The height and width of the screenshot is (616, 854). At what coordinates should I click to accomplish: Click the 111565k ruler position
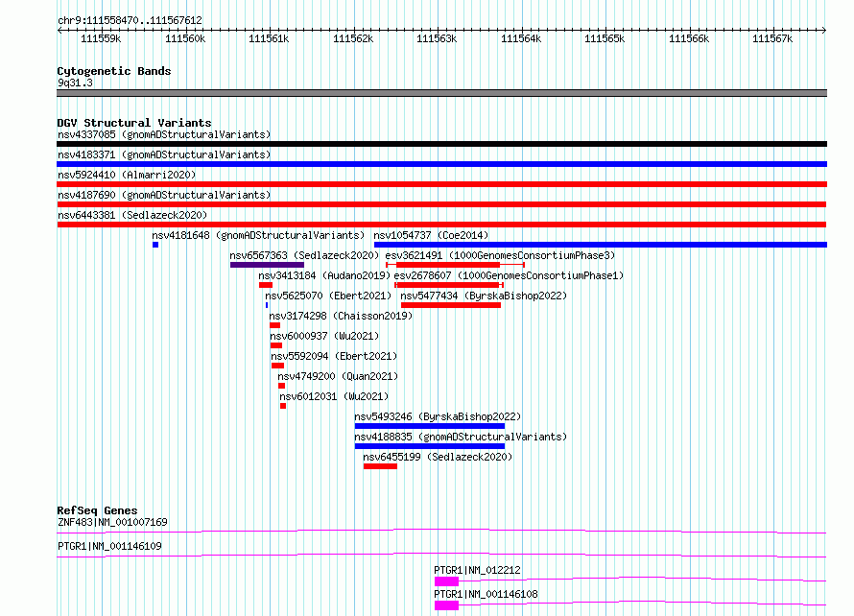coord(605,38)
